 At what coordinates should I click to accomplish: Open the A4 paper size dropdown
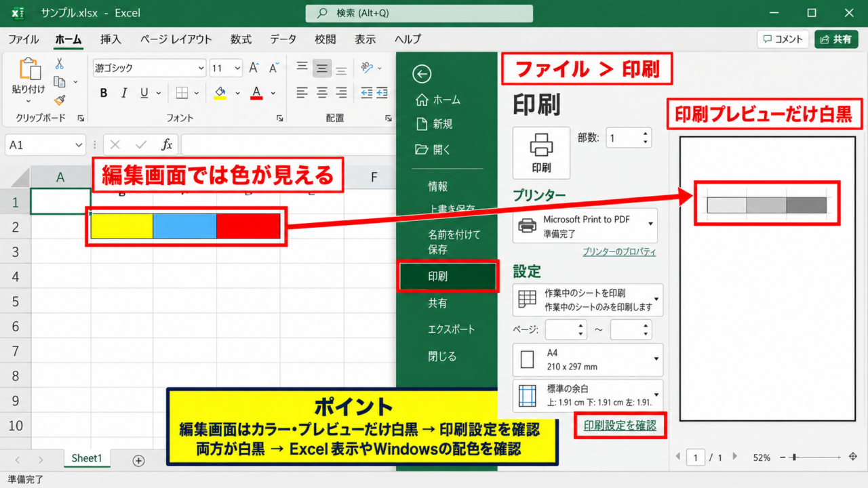(587, 360)
